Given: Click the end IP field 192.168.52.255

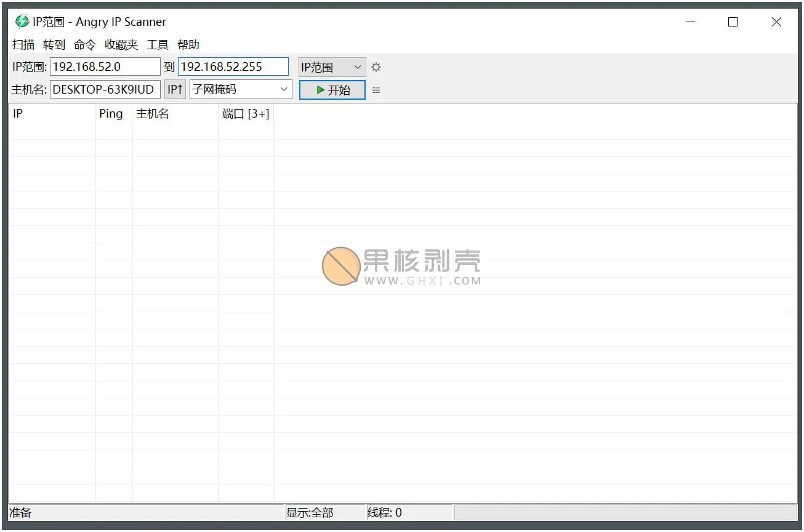Looking at the screenshot, I should point(233,66).
